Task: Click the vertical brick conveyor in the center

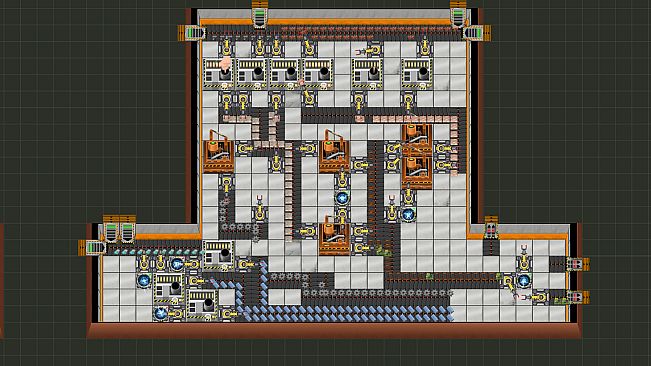Action: 289,191
